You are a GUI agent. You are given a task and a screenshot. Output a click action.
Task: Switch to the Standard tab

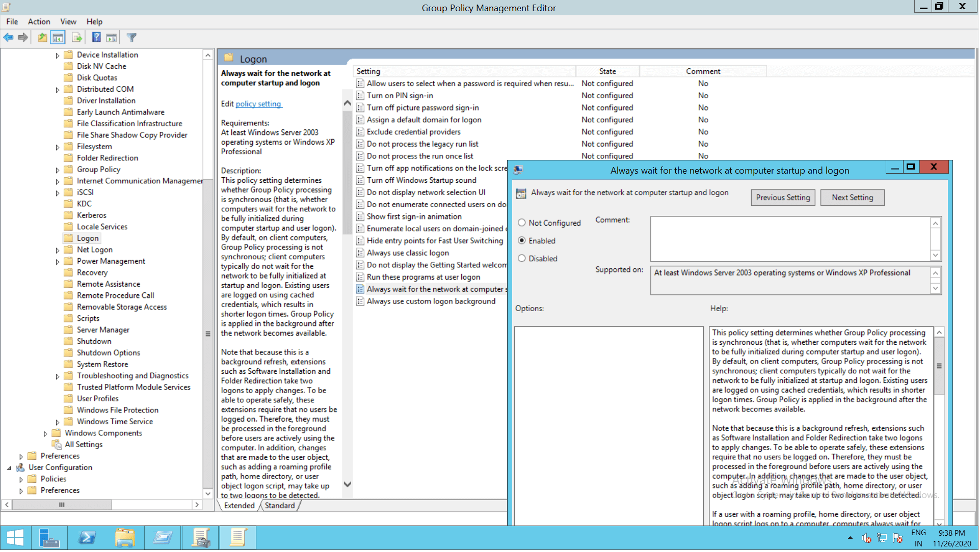coord(280,506)
